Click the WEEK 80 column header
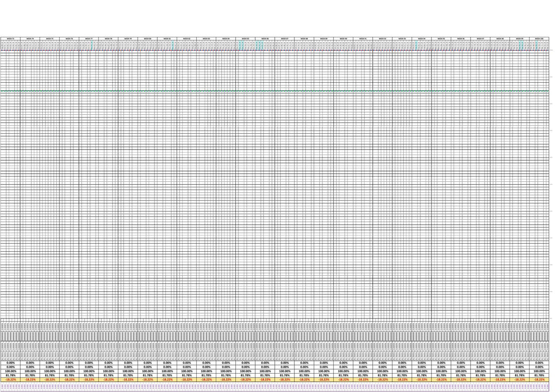The image size is (555, 392). [147, 38]
